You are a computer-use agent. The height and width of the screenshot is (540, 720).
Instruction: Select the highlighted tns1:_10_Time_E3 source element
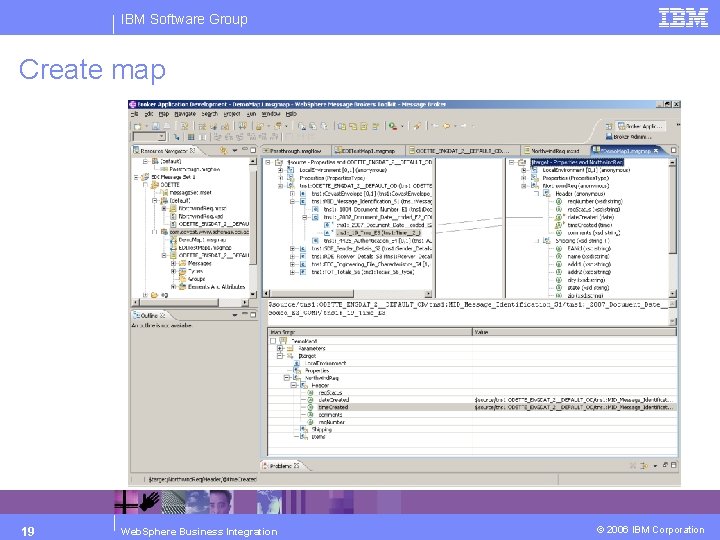[x=378, y=233]
